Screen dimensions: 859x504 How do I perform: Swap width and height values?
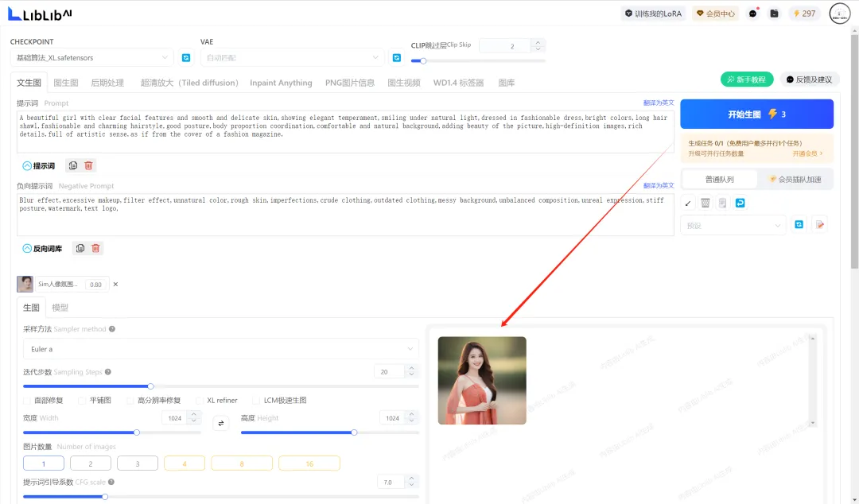[x=221, y=423]
